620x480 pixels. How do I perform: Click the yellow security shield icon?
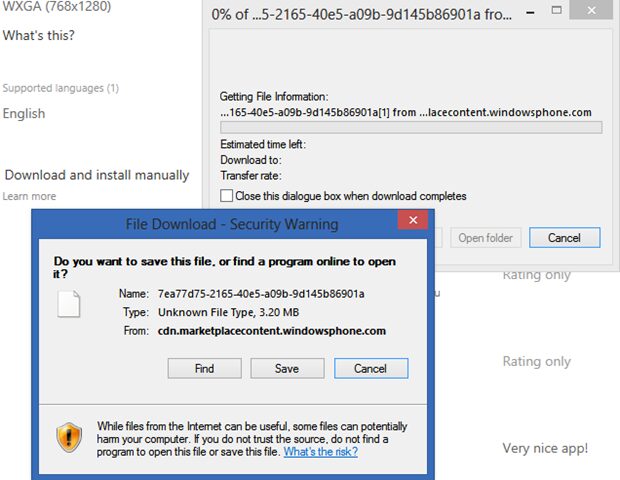click(x=69, y=437)
